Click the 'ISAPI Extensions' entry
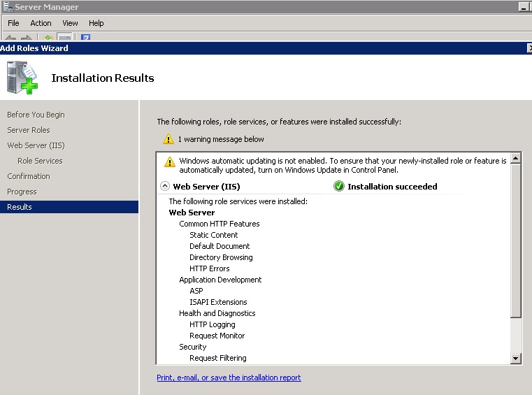Screen dimensions: 532x395 pyautogui.click(x=218, y=302)
